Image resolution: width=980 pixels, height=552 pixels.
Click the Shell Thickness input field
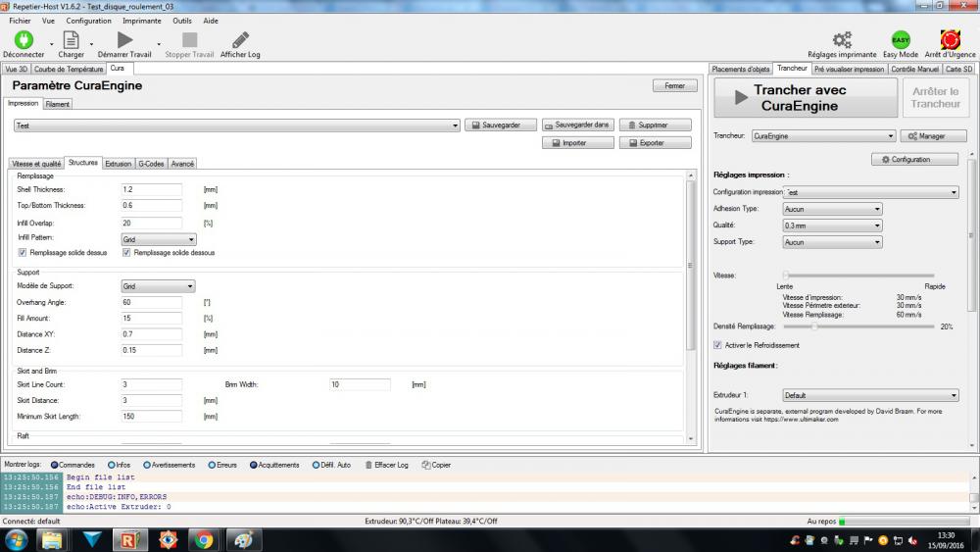[152, 189]
